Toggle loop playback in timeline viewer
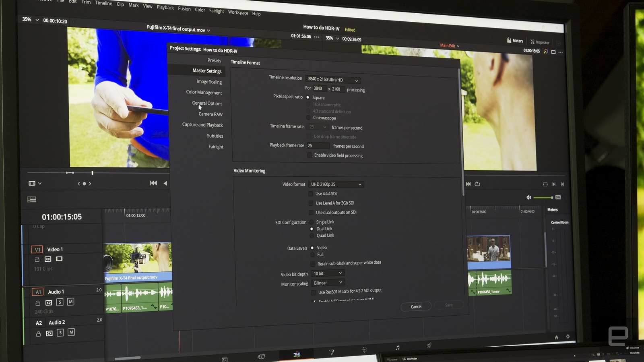Image resolution: width=644 pixels, height=362 pixels. [x=477, y=184]
